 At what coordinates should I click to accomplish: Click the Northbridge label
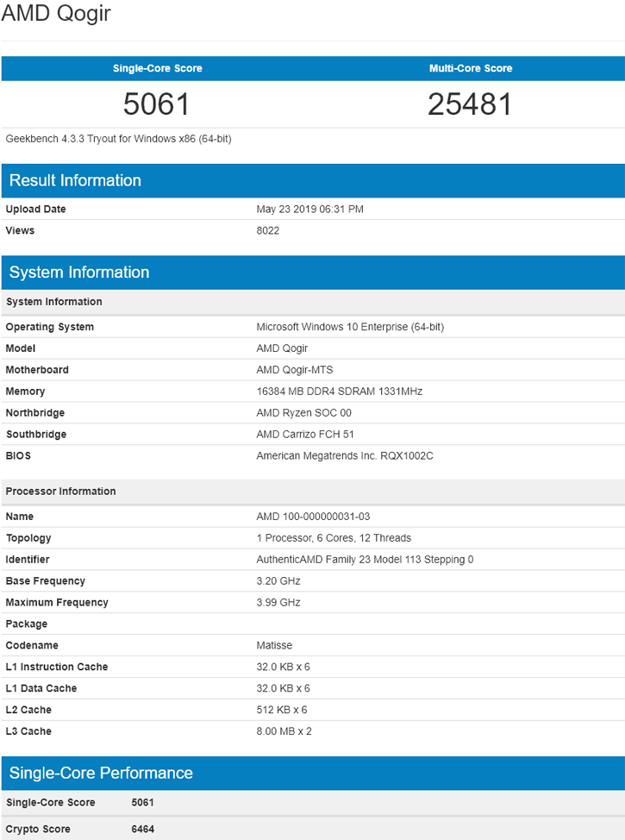coord(34,412)
